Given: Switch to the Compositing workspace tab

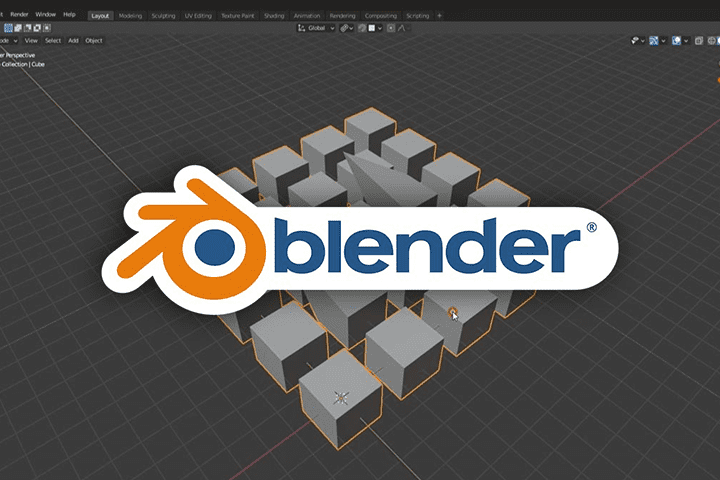Looking at the screenshot, I should pyautogui.click(x=381, y=16).
